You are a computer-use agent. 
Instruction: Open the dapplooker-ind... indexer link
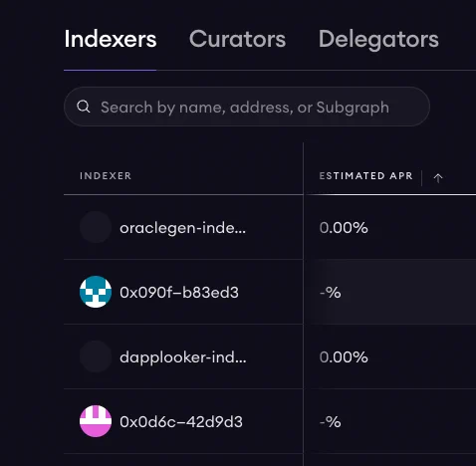click(183, 357)
